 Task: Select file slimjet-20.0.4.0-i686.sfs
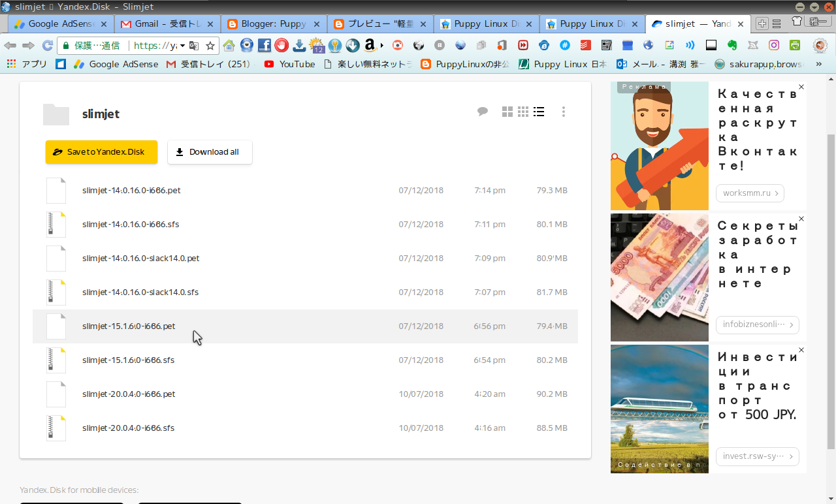click(x=305, y=428)
